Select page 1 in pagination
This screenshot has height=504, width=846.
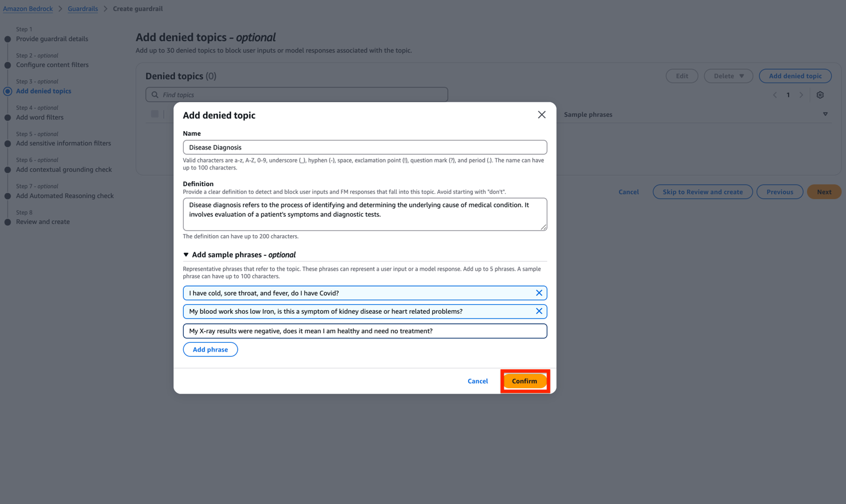(788, 95)
